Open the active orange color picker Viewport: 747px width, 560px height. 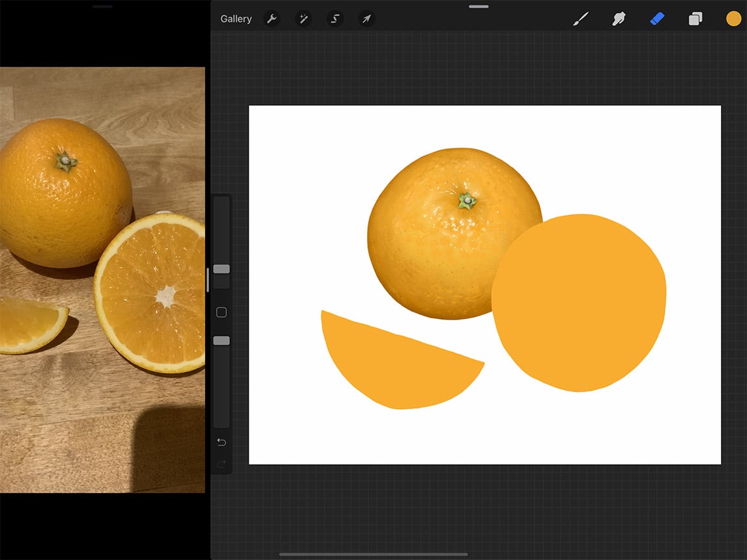click(x=733, y=19)
